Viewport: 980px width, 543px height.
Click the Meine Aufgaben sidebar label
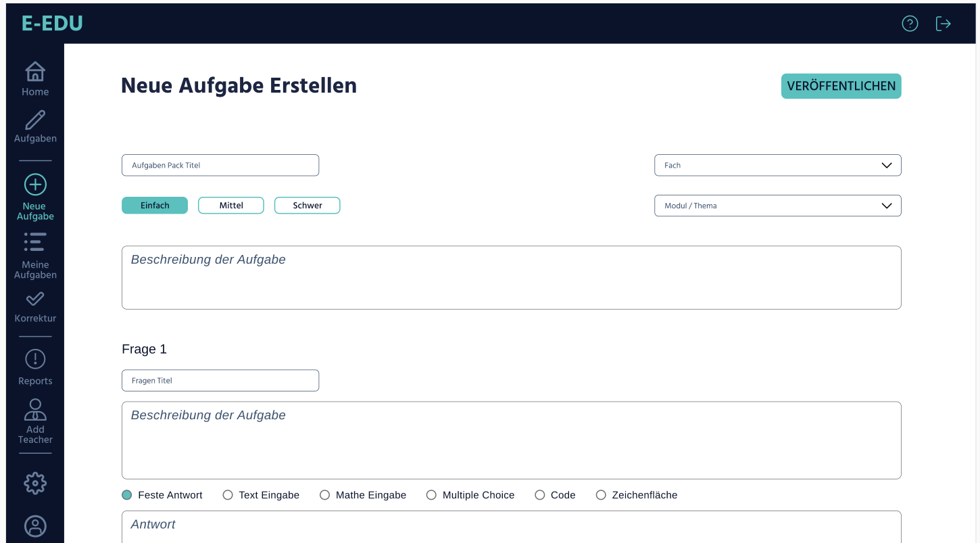coord(35,270)
